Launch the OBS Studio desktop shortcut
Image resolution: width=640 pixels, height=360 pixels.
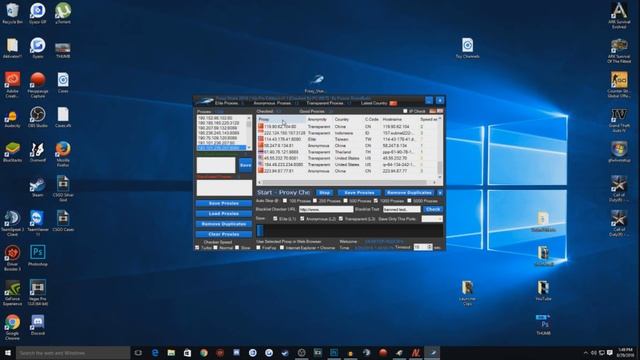click(x=38, y=117)
